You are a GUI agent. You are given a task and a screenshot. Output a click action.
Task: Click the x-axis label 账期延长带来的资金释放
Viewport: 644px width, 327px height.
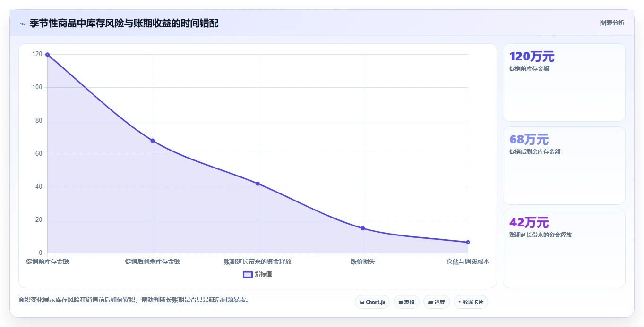click(258, 261)
